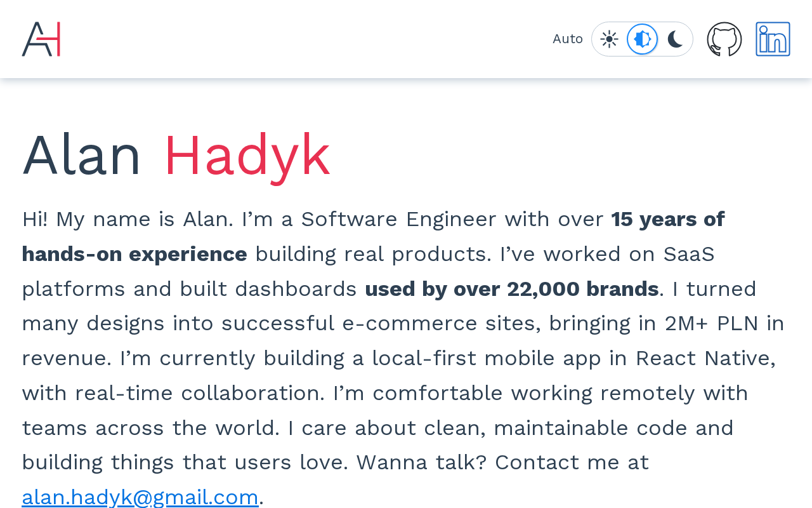This screenshot has width=812, height=508.
Task: Click the alan.hadyk@gmail.com email link
Action: pyautogui.click(x=140, y=497)
